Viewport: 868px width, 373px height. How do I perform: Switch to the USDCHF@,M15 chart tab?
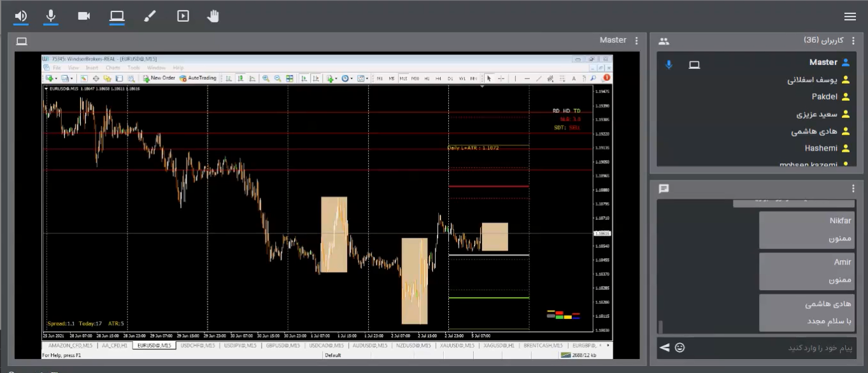point(197,346)
